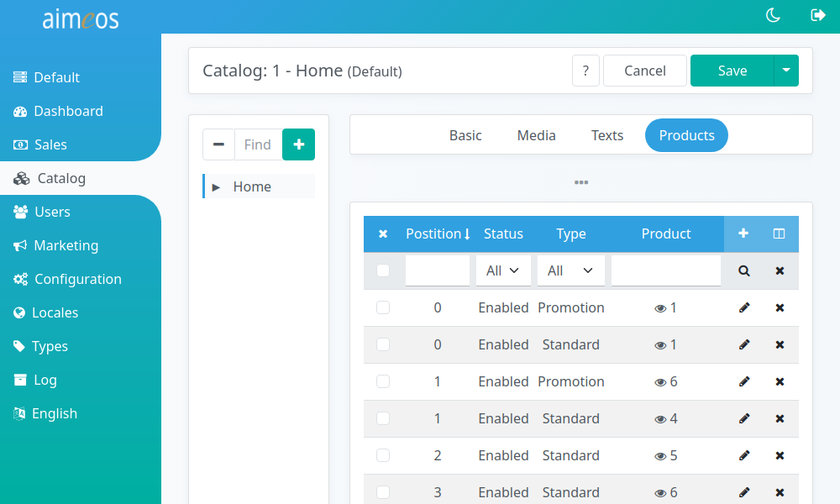Check the checkbox in the filter row
Image resolution: width=840 pixels, height=504 pixels.
pos(383,270)
